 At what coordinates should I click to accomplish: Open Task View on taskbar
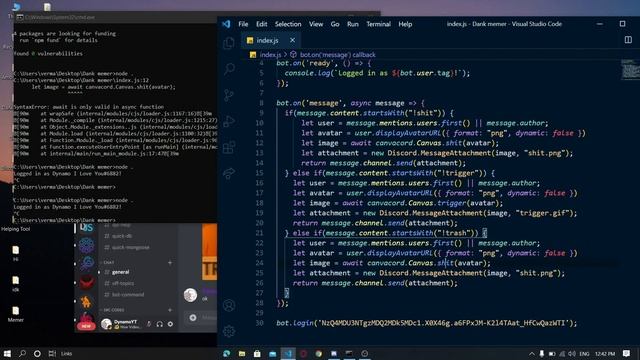click(x=52, y=353)
